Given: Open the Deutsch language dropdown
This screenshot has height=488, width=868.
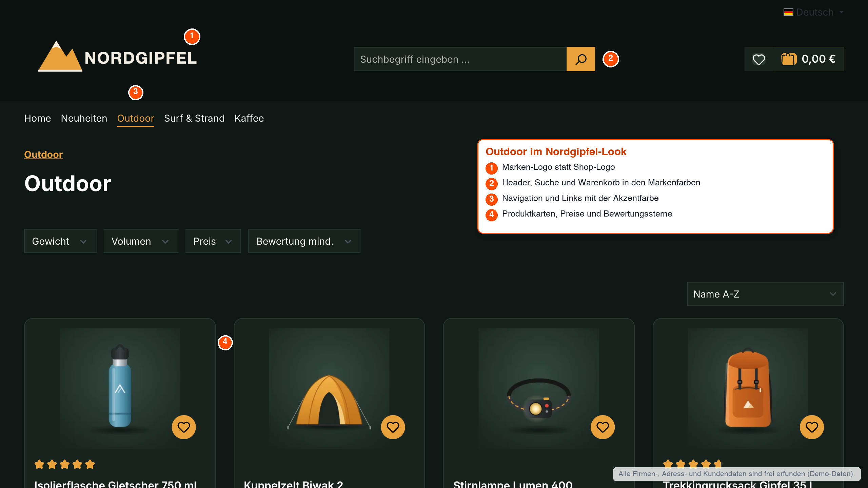Looking at the screenshot, I should [x=814, y=12].
